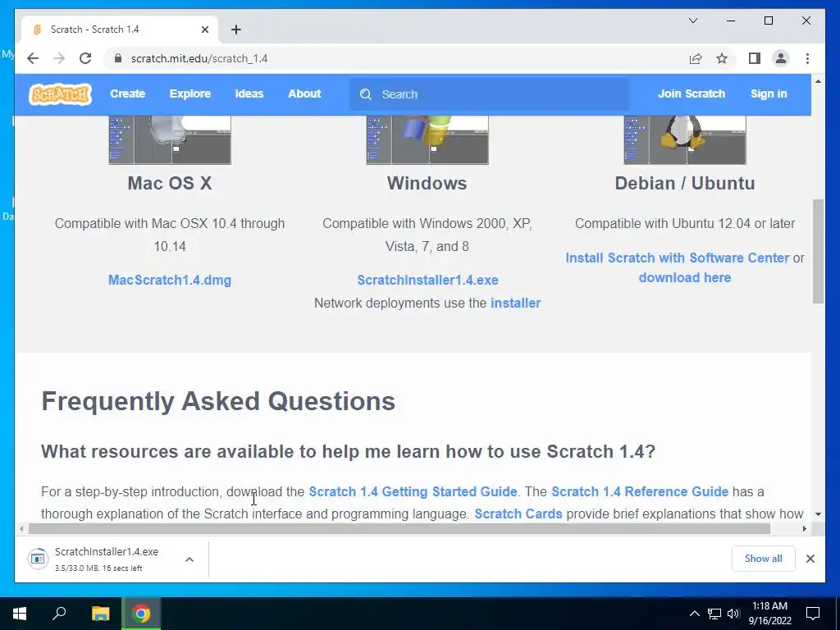Click the ScratchInstaller1.4.exe link
This screenshot has height=630, width=840.
427,281
